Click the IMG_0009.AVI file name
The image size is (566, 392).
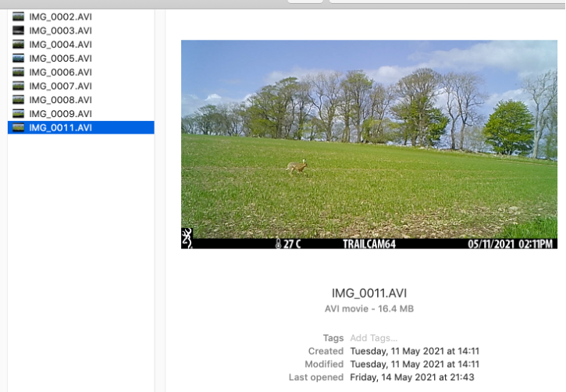tap(61, 114)
